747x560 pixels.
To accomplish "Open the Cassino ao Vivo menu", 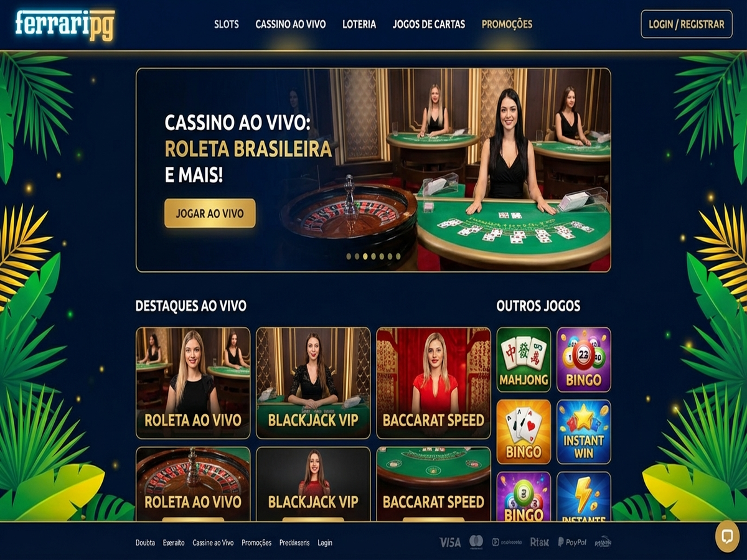I will pyautogui.click(x=291, y=24).
